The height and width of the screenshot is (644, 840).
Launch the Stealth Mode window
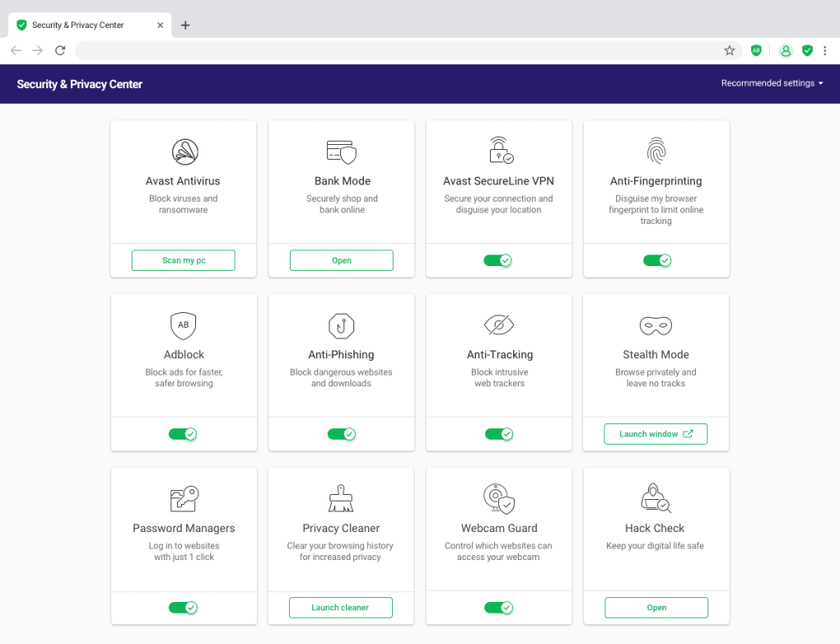coord(656,434)
